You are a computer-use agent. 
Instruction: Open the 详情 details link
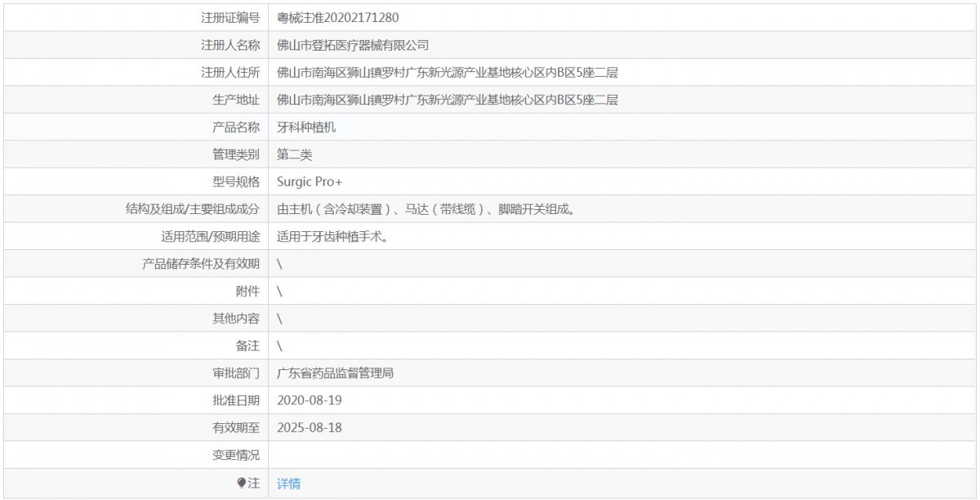click(x=289, y=484)
